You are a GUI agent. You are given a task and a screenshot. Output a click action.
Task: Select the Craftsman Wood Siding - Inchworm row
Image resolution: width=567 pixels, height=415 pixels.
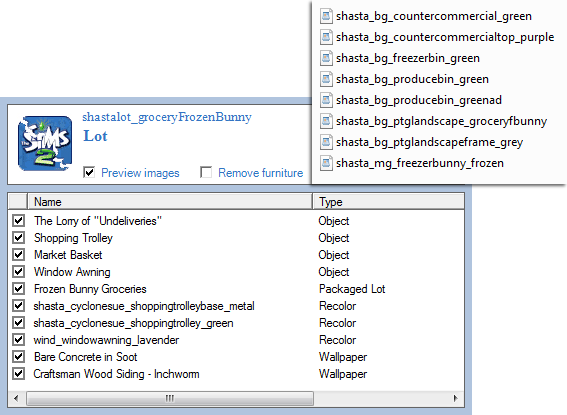pos(236,374)
